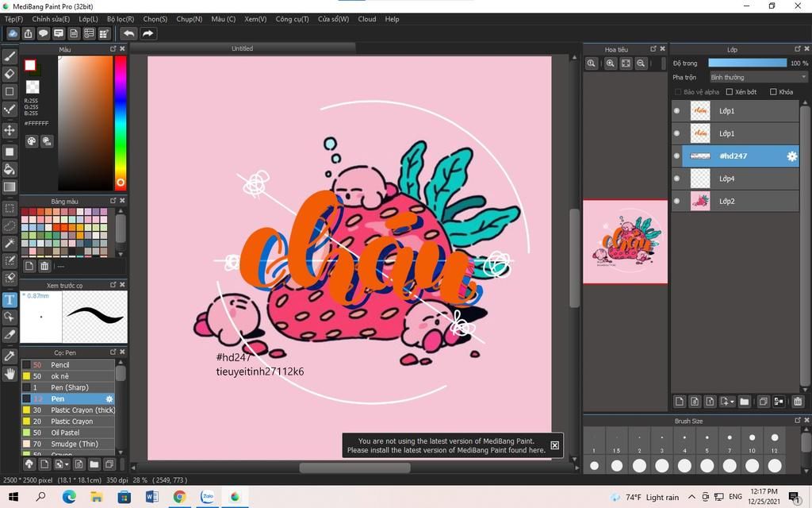Click the latest version install message
This screenshot has height=508, width=812.
click(x=446, y=446)
